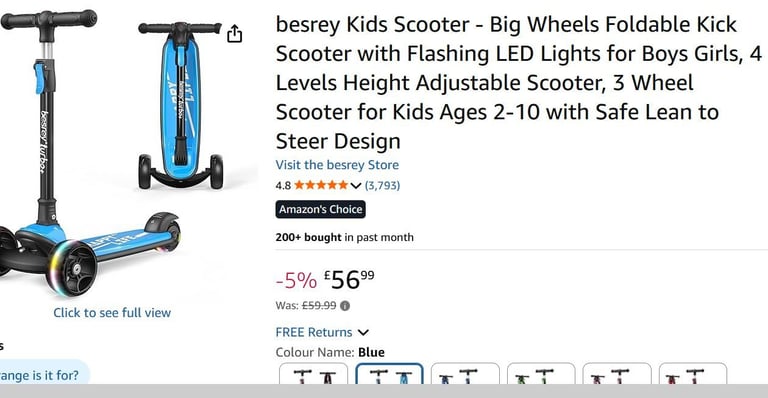
Task: Click the orange star rating icons
Action: point(321,185)
